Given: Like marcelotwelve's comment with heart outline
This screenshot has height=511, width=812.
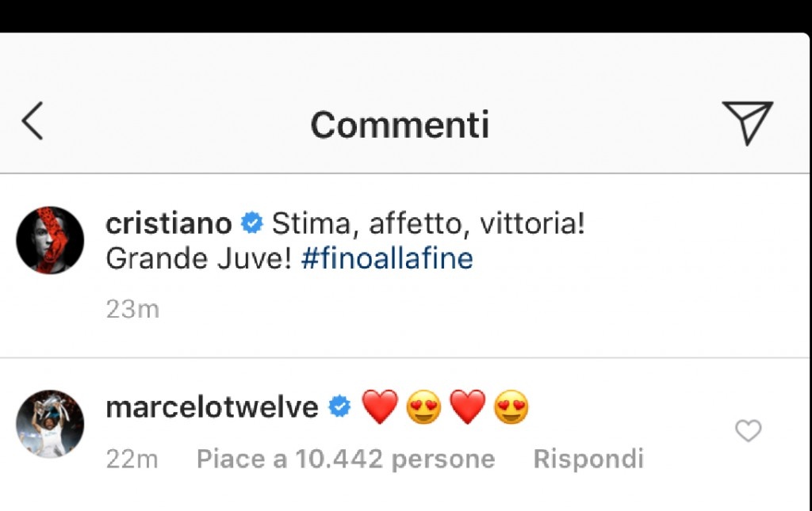Looking at the screenshot, I should coord(749,431).
